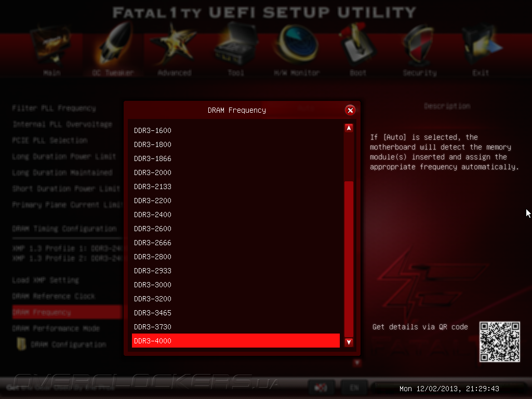Screen dimensions: 532x399
Task: Pick the DDR3-3000 option
Action: click(236, 285)
